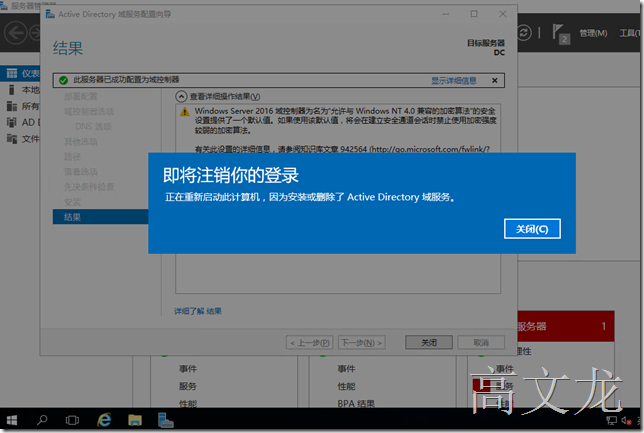644x433 pixels.
Task: Click the wizard 关闭 button at bottom
Action: click(429, 342)
